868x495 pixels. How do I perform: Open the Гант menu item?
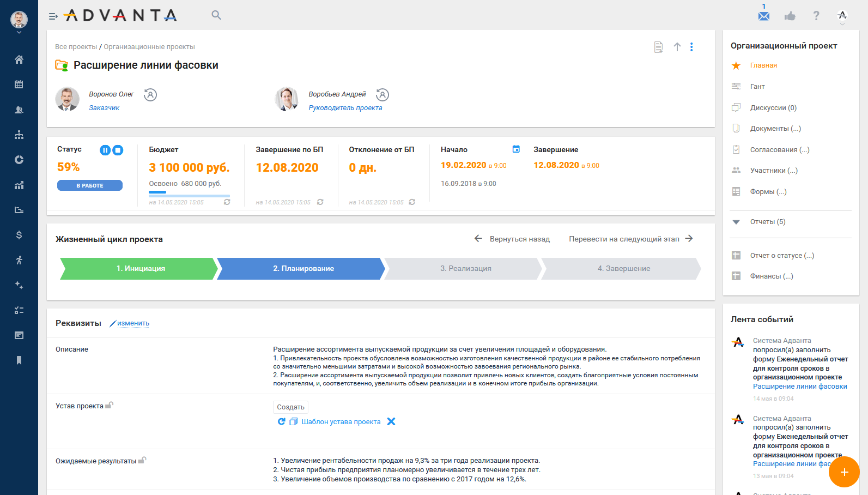[x=757, y=86]
